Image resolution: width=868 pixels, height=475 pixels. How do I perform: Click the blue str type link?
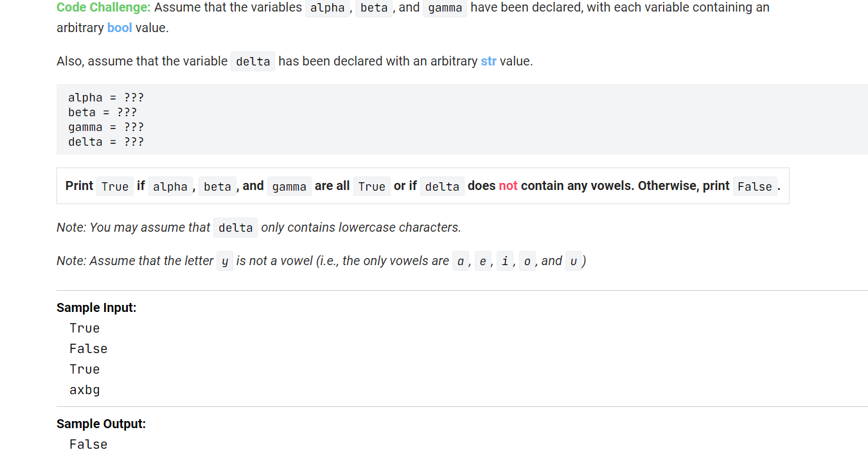488,61
